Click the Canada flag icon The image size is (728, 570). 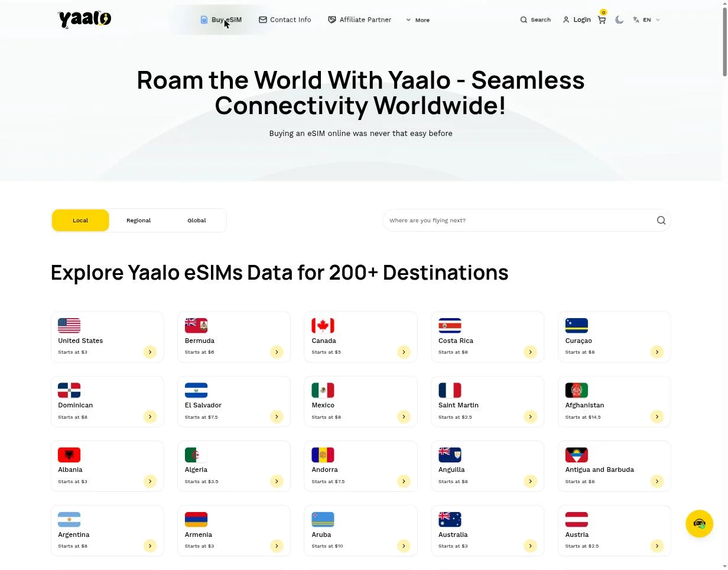click(x=323, y=325)
